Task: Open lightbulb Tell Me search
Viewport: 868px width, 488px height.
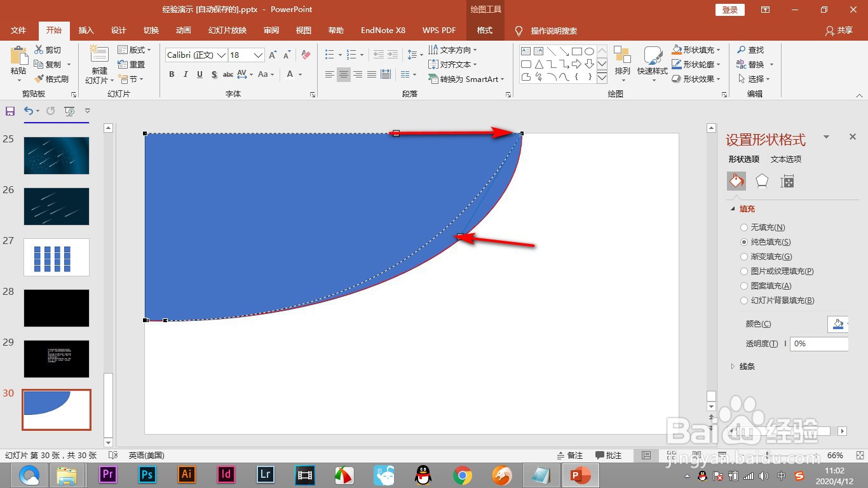Action: pos(519,30)
